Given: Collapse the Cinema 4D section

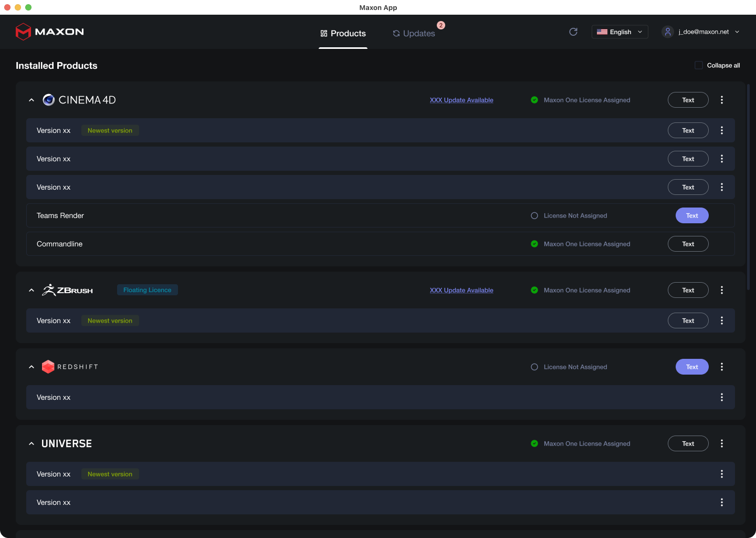Looking at the screenshot, I should pyautogui.click(x=31, y=100).
